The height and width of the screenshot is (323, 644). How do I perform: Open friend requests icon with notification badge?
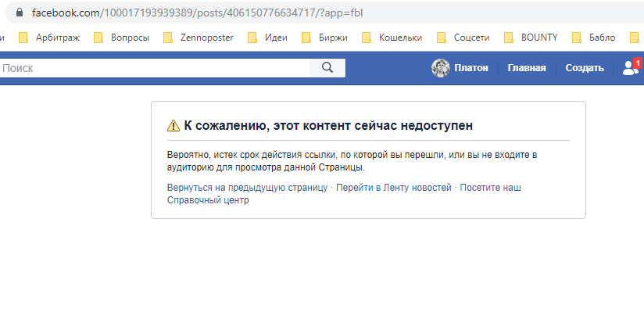point(631,67)
